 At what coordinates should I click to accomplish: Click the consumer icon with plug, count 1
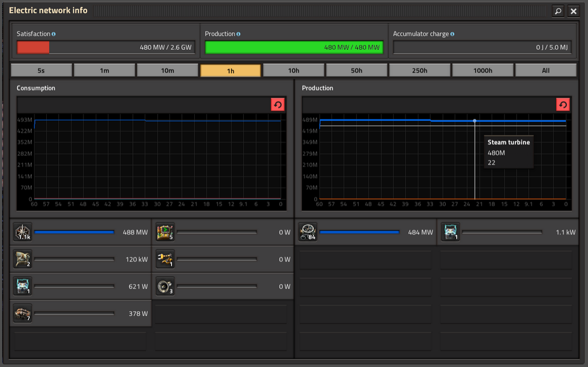pyautogui.click(x=165, y=259)
